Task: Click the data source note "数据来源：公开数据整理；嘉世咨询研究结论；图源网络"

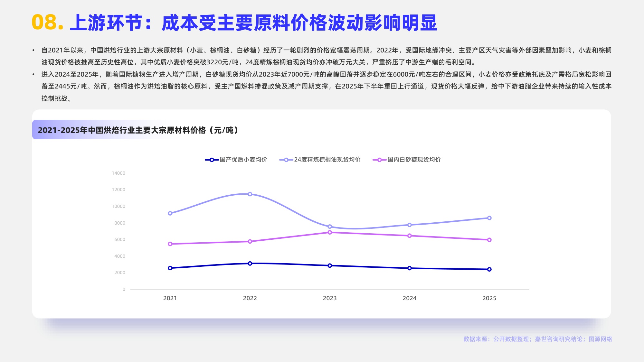Action: [x=538, y=339]
